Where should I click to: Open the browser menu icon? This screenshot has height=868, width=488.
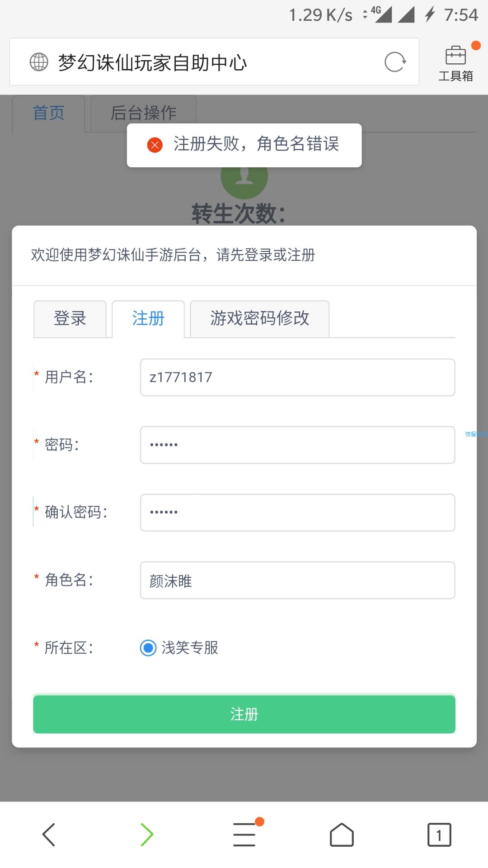point(244,835)
